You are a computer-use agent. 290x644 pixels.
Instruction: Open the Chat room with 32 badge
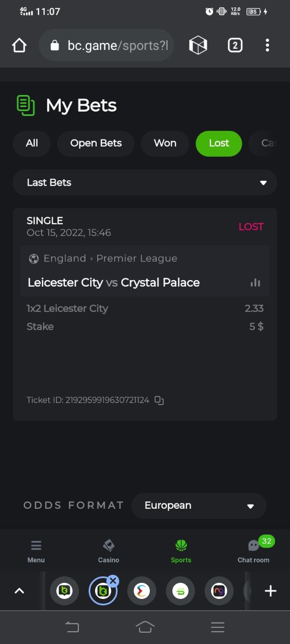[253, 551]
